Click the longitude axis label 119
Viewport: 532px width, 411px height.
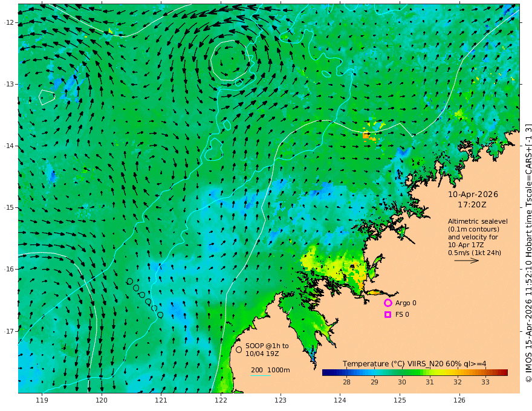(x=42, y=400)
